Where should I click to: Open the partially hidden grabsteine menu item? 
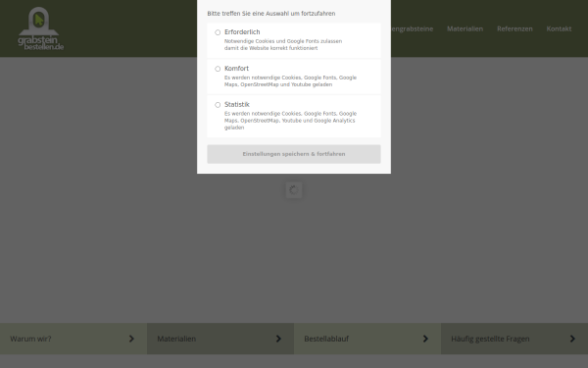(x=413, y=28)
